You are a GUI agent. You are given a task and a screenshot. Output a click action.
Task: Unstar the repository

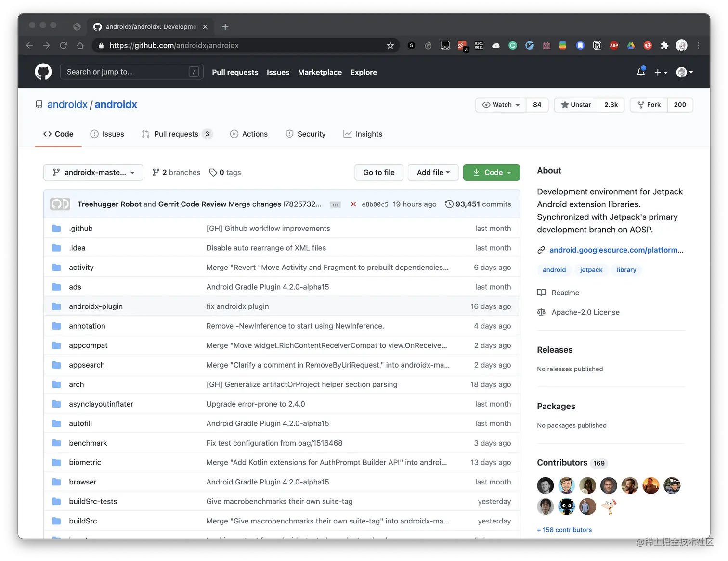pos(576,105)
